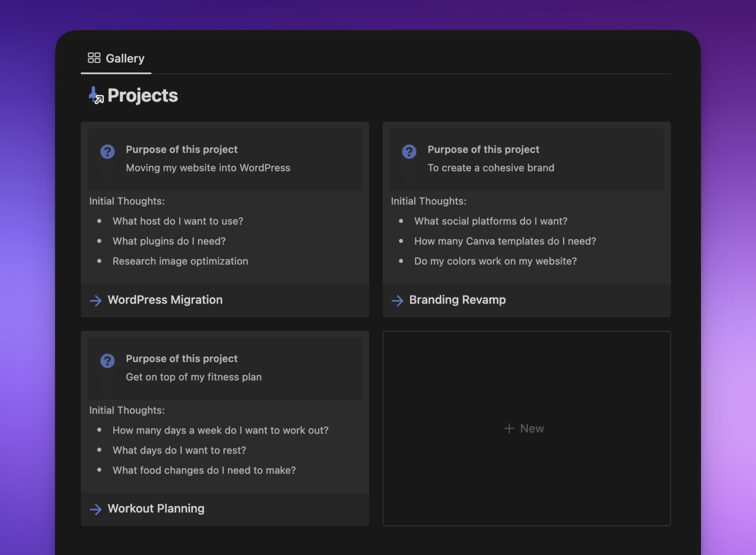
Task: Click the Gallery view grid icon
Action: coord(94,58)
